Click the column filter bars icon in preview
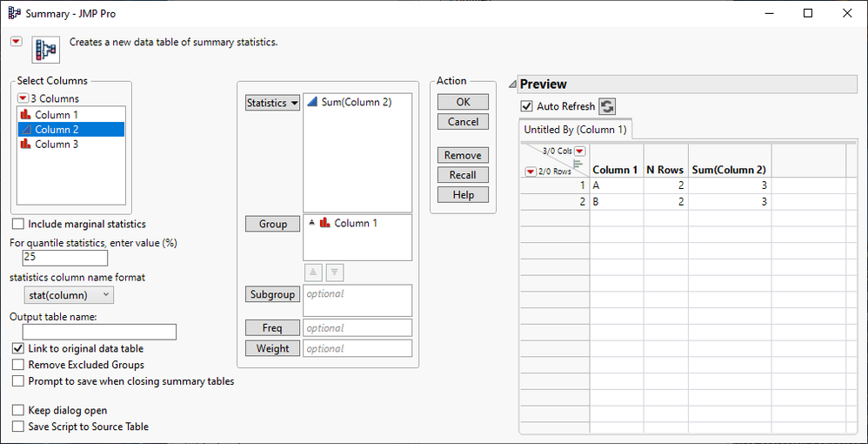The image size is (868, 444). (579, 164)
